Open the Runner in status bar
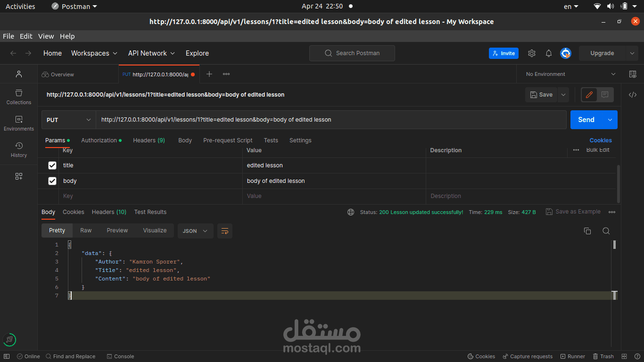 pyautogui.click(x=573, y=356)
